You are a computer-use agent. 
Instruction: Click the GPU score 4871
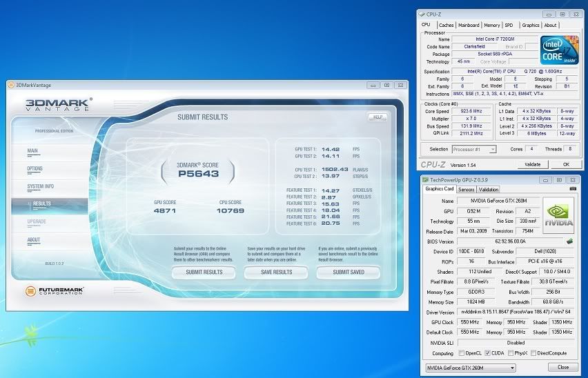click(x=165, y=210)
